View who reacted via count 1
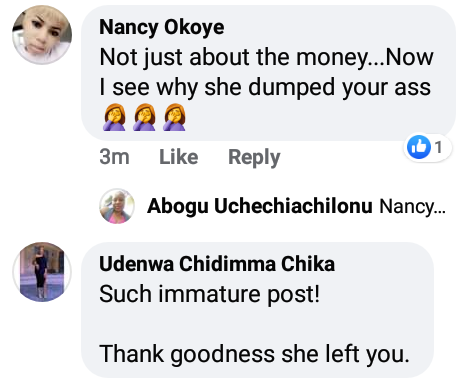 438,147
